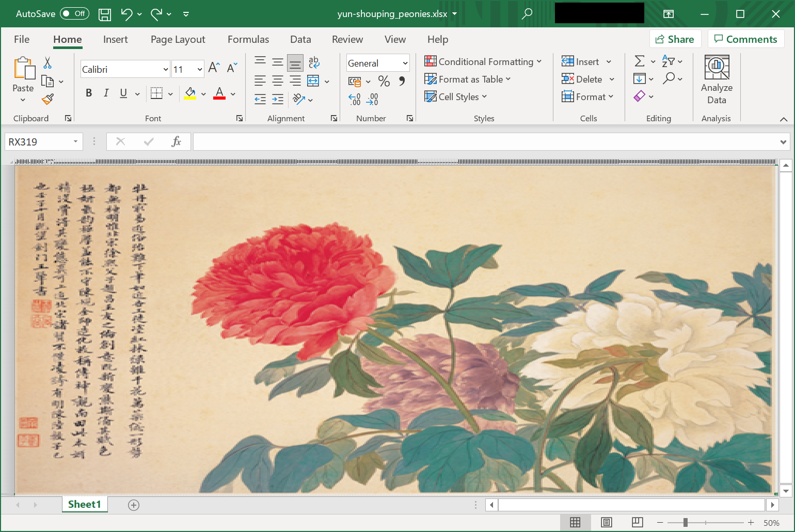Switch to Normal view in status bar
Image resolution: width=795 pixels, height=532 pixels.
[575, 523]
